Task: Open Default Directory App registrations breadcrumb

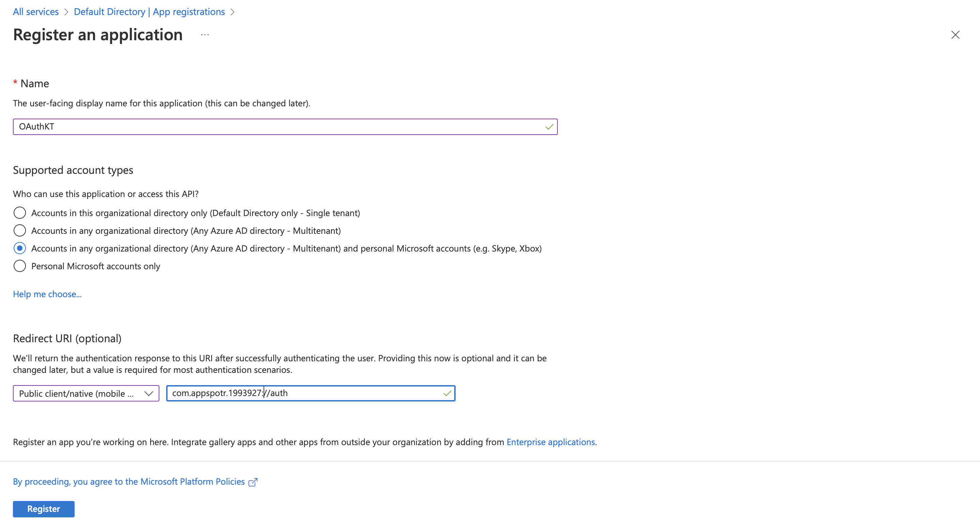Action: tap(149, 12)
